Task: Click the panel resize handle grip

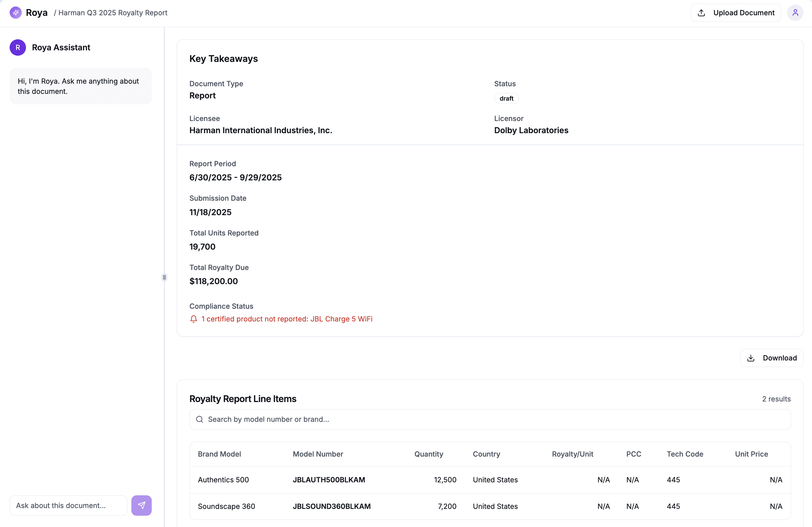Action: pos(164,277)
